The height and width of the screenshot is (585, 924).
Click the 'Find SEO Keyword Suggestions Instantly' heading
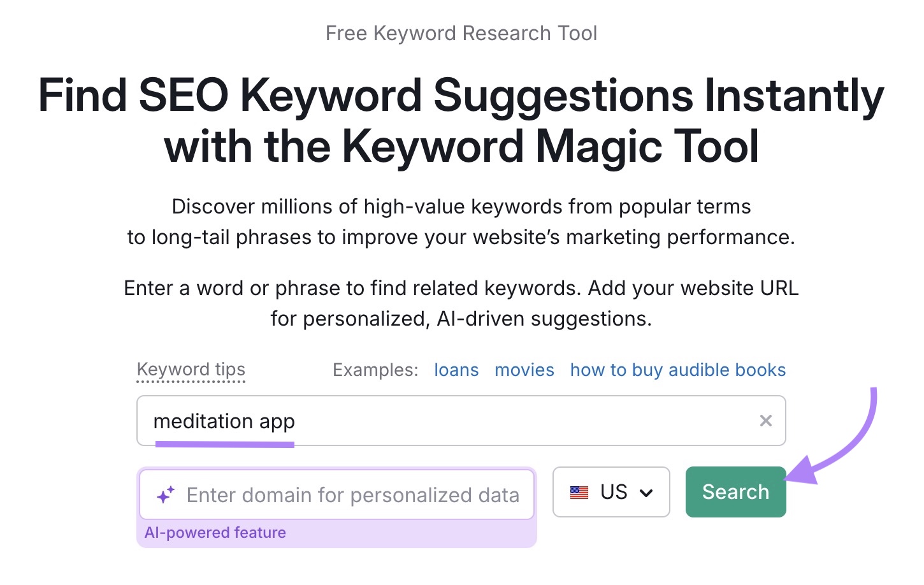pos(461,121)
